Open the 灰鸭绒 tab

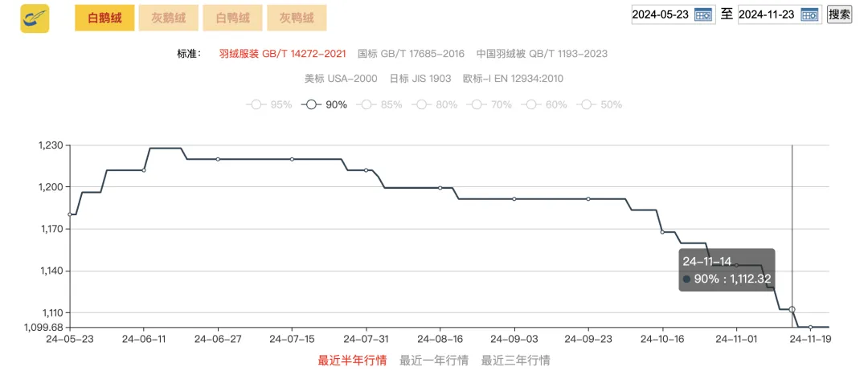coord(297,18)
